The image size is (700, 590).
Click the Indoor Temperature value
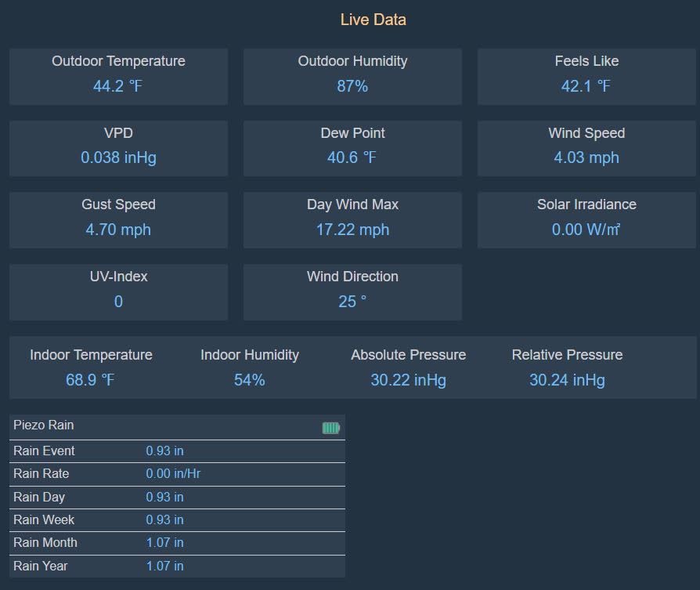90,380
